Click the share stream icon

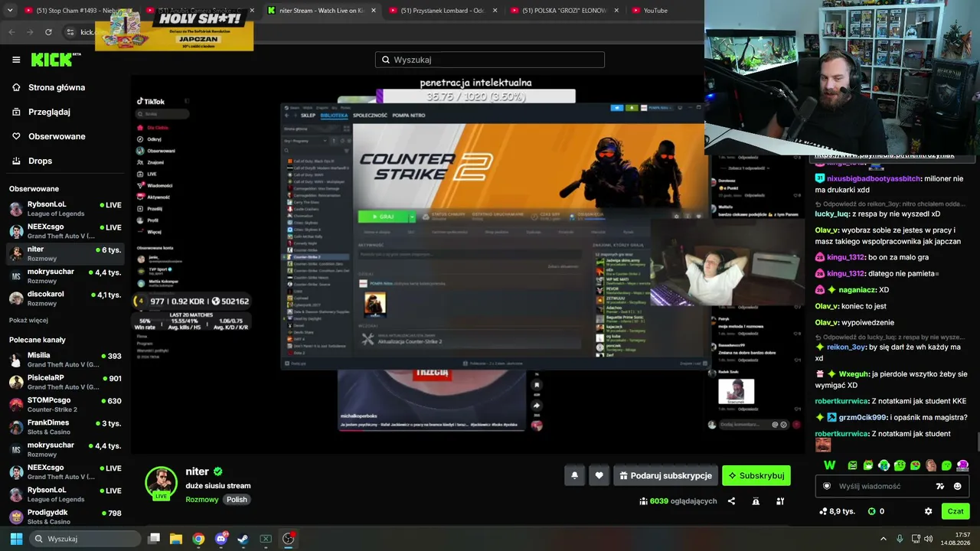(731, 501)
